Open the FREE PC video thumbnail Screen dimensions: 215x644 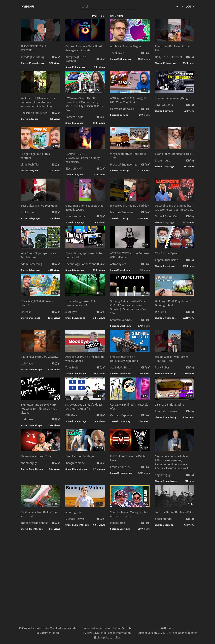[x=40, y=138]
